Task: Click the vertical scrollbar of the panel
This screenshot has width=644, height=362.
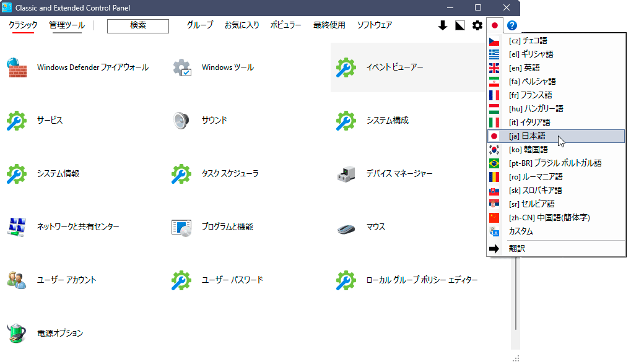Action: [x=515, y=293]
